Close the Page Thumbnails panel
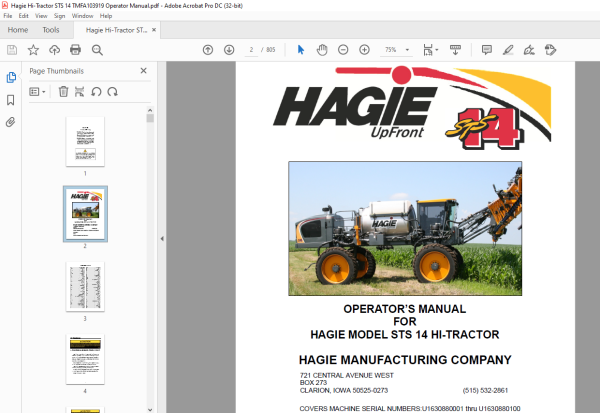The height and width of the screenshot is (413, 600). coord(143,70)
